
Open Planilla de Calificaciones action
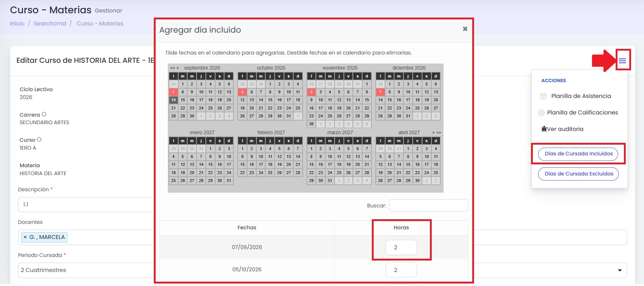click(x=578, y=113)
